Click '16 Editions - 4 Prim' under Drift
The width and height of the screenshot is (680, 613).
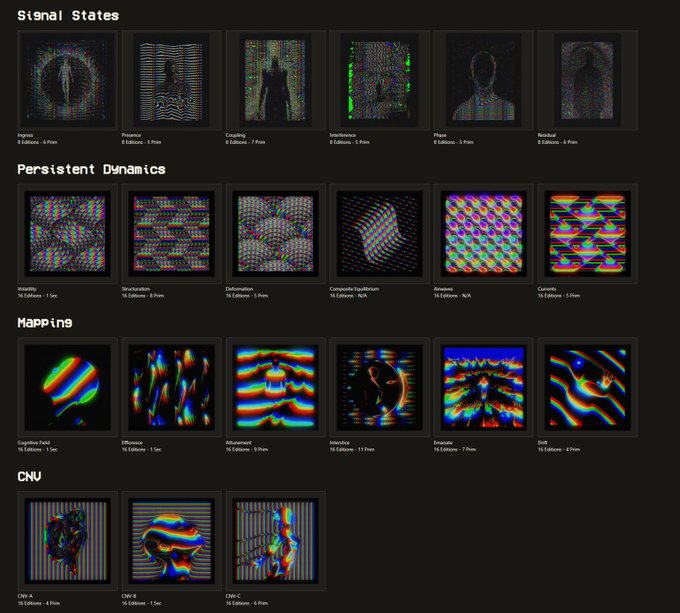tap(559, 450)
